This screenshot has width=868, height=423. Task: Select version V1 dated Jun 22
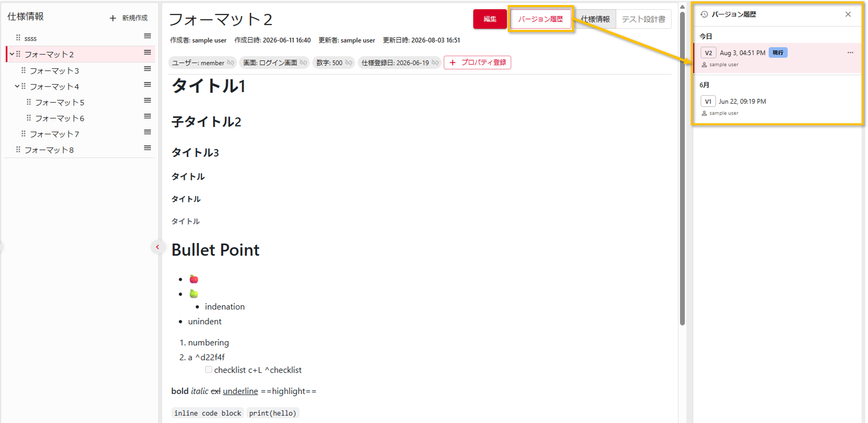(777, 107)
